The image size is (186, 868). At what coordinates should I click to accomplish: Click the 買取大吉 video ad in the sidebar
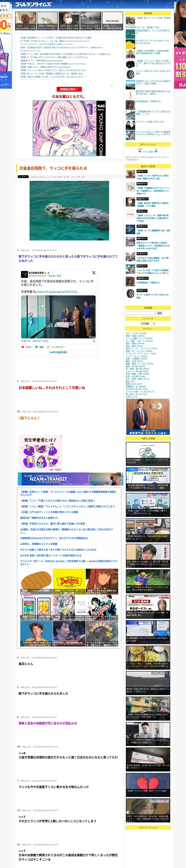(148, 417)
